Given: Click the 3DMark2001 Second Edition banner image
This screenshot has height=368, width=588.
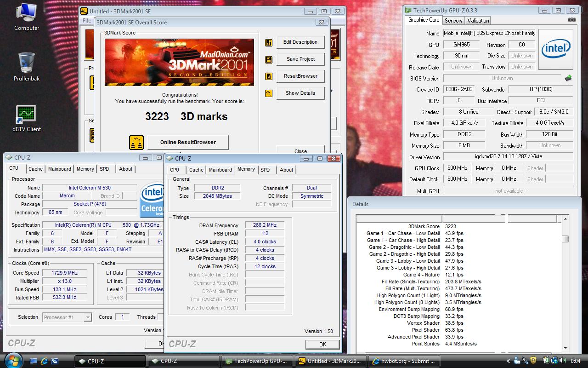Looking at the screenshot, I should point(179,62).
